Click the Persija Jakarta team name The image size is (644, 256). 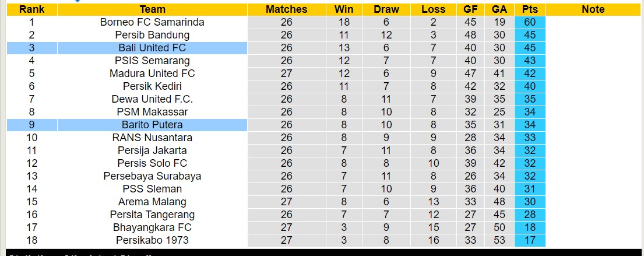pos(152,150)
